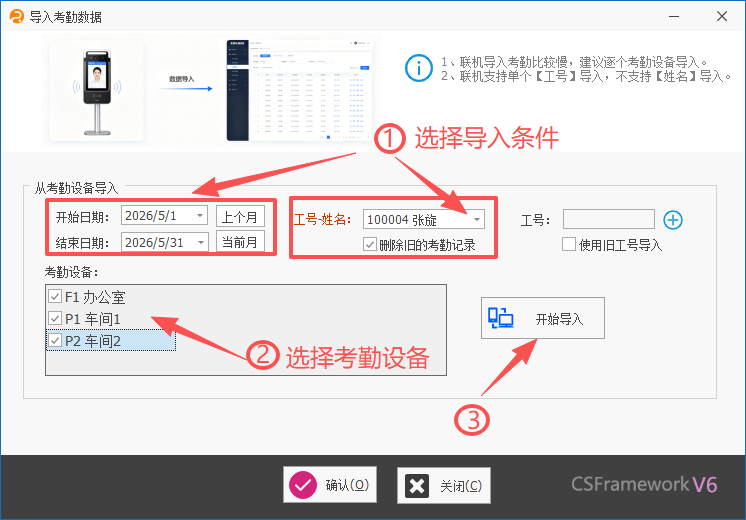Select the P1 车间1 row text
Screen dimensions: 746x520
point(93,319)
